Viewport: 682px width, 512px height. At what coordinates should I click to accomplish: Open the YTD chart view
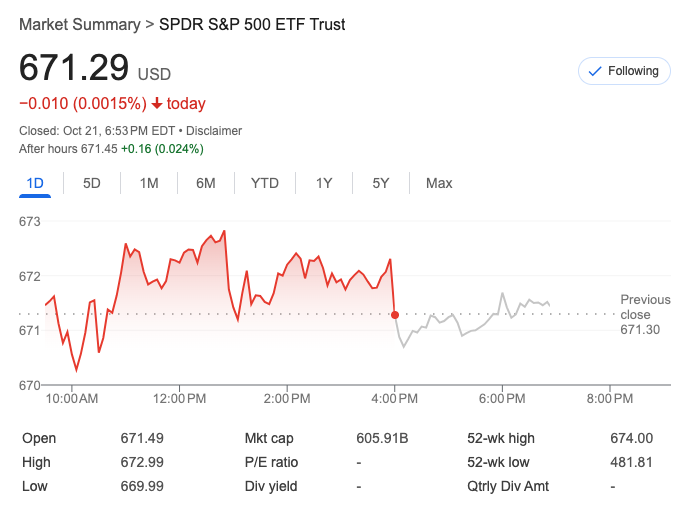coord(265,183)
